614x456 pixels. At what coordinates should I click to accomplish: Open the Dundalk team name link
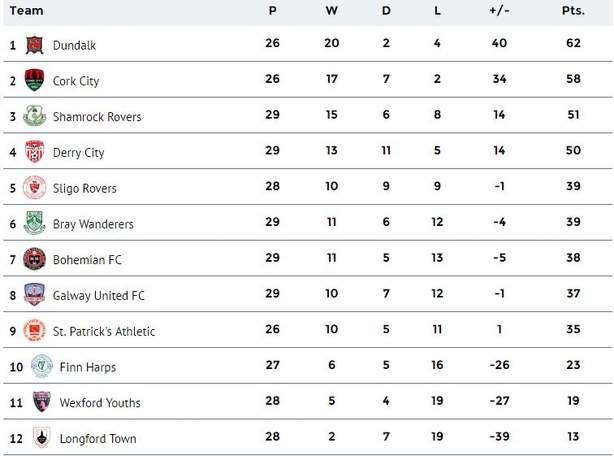[74, 45]
